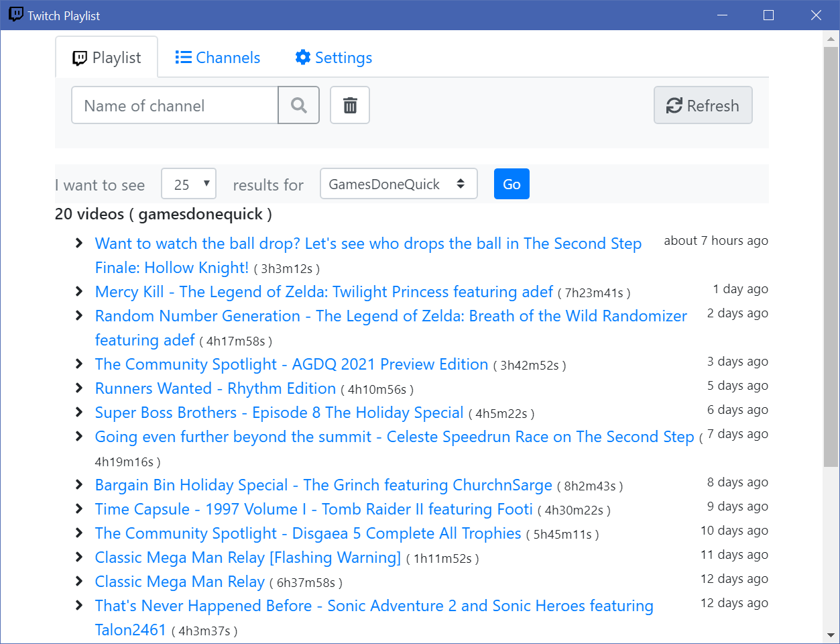
Task: Open Time Capsule 1997 Volume I link
Action: 314,509
